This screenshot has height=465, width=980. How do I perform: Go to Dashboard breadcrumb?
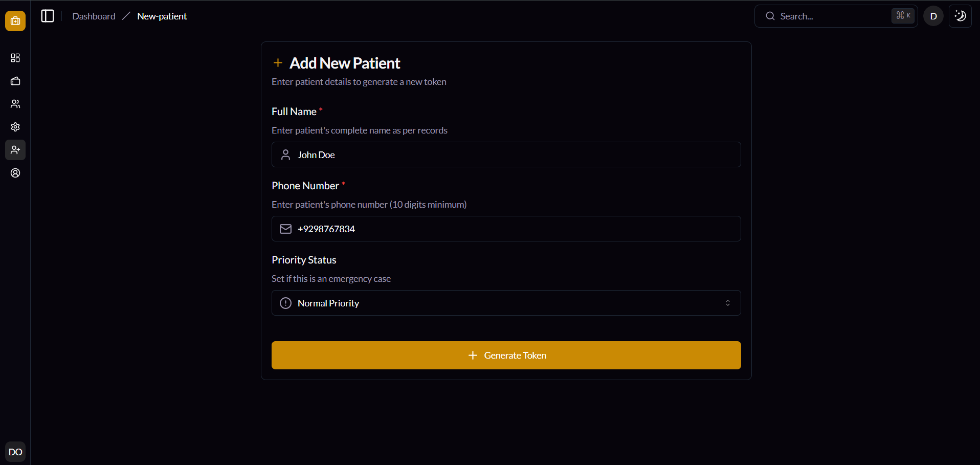click(94, 16)
